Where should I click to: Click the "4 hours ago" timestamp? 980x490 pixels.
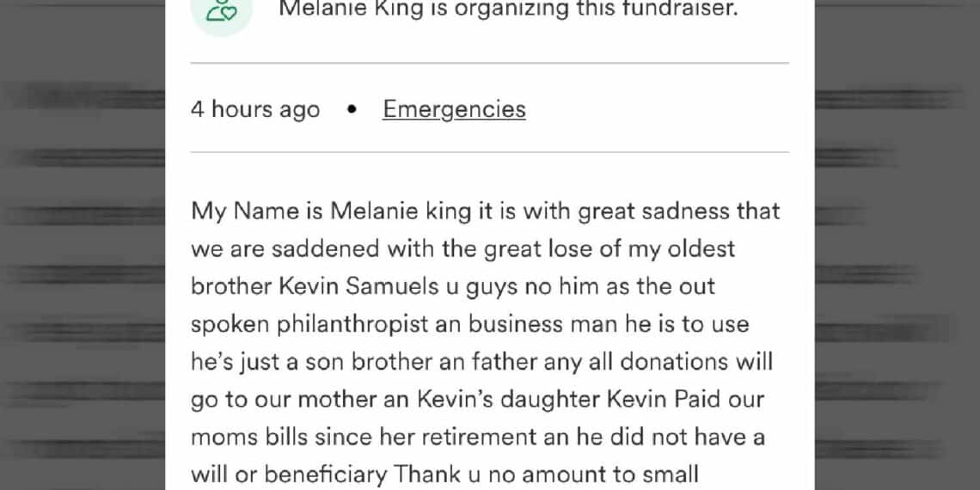pyautogui.click(x=255, y=110)
